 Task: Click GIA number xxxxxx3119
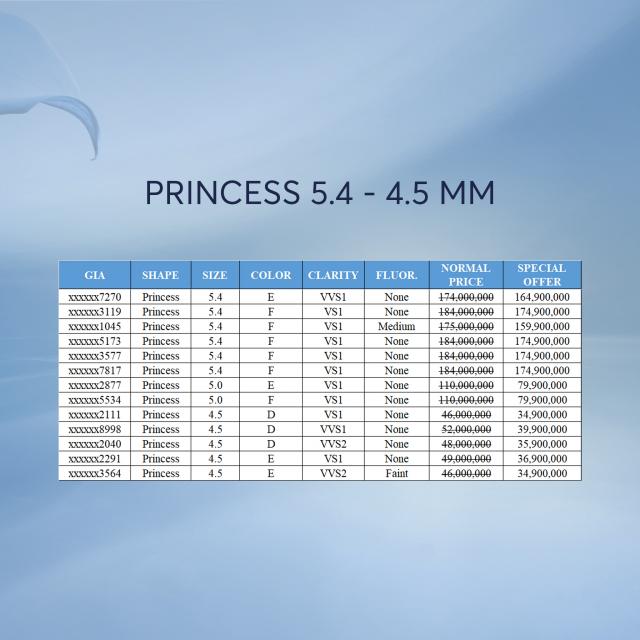pos(95,312)
